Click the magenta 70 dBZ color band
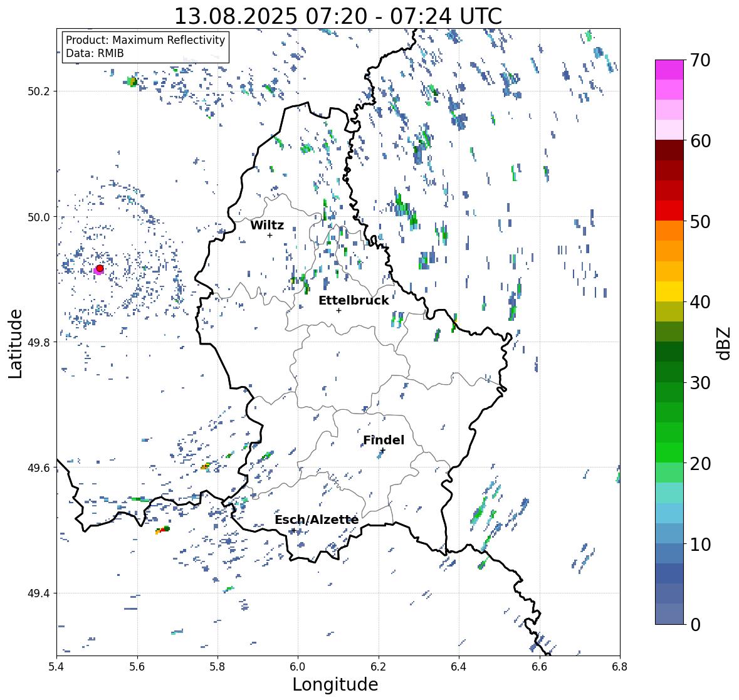Viewport: 739px width, 700px height. tap(669, 70)
